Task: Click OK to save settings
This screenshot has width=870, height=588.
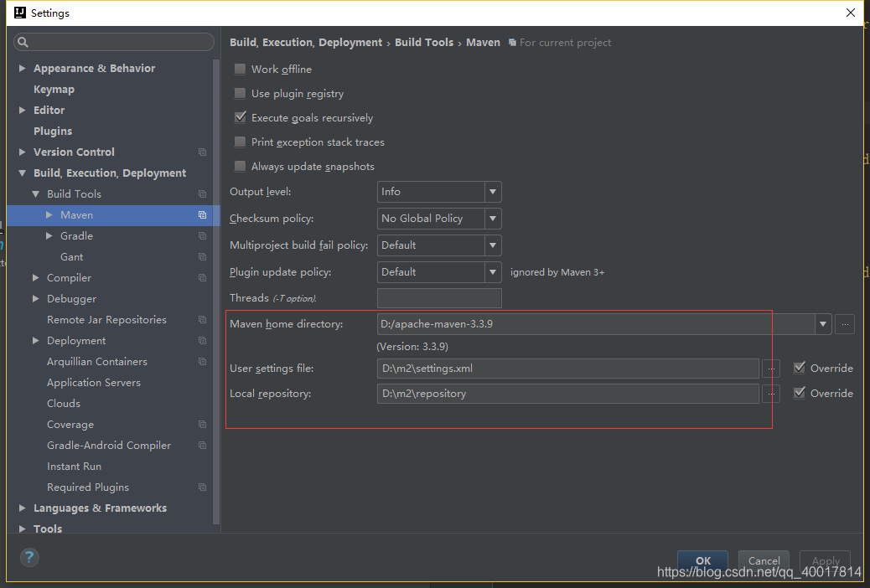Action: pyautogui.click(x=702, y=560)
